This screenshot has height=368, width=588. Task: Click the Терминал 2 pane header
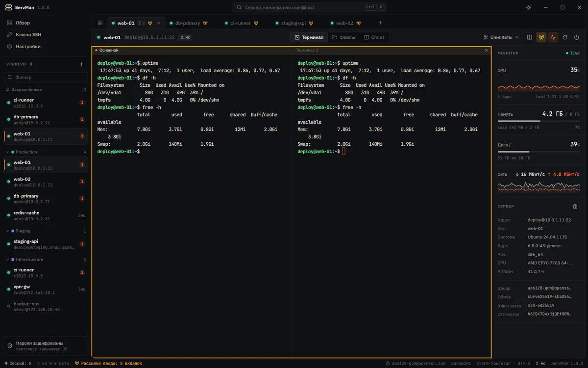point(307,50)
